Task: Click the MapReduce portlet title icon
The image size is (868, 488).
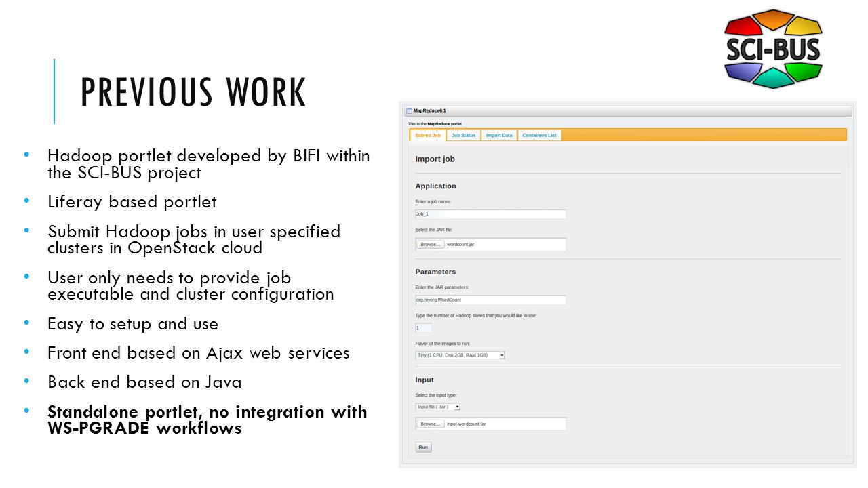Action: point(409,110)
